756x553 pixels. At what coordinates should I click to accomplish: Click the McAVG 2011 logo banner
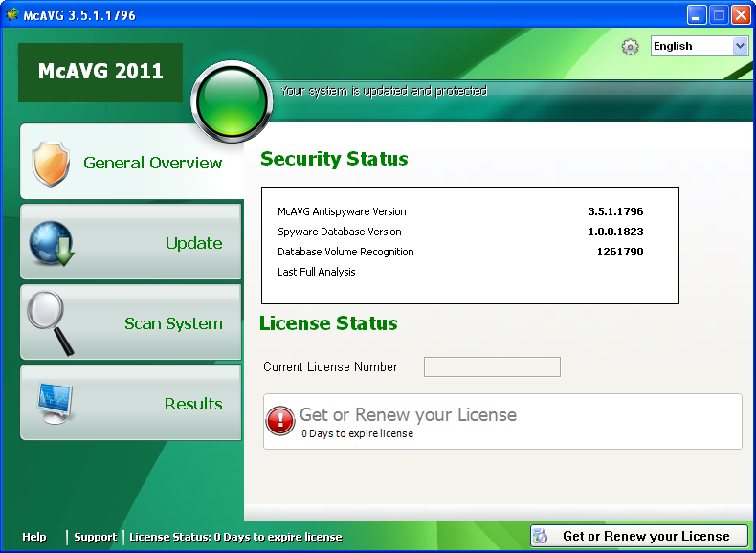pyautogui.click(x=100, y=73)
